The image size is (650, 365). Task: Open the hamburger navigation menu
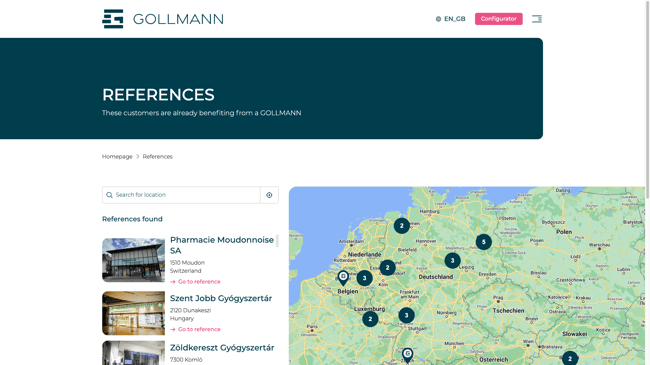(x=537, y=19)
